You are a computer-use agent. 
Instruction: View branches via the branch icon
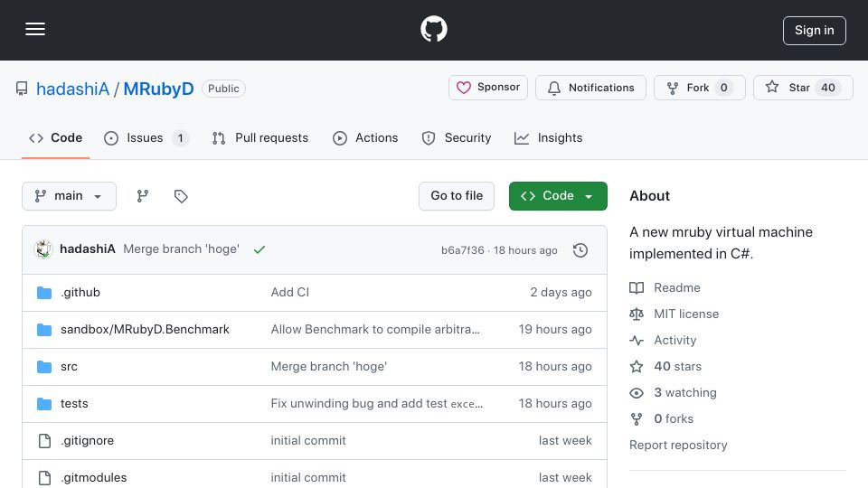tap(143, 196)
